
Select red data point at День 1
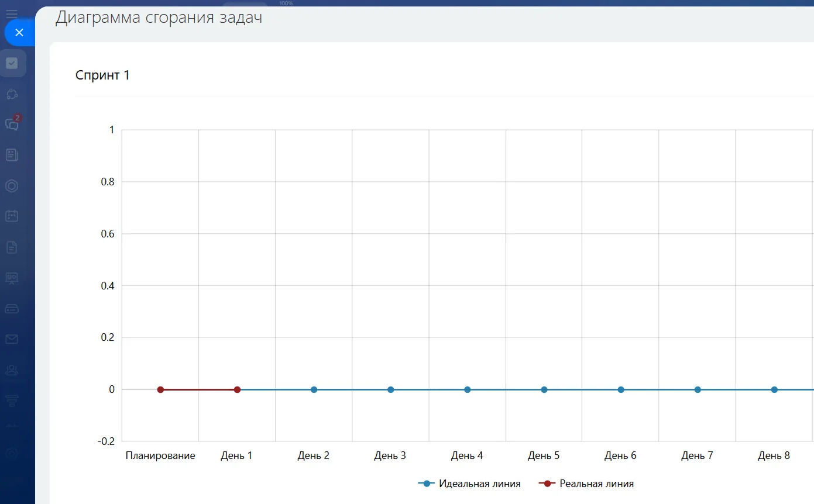pos(237,389)
